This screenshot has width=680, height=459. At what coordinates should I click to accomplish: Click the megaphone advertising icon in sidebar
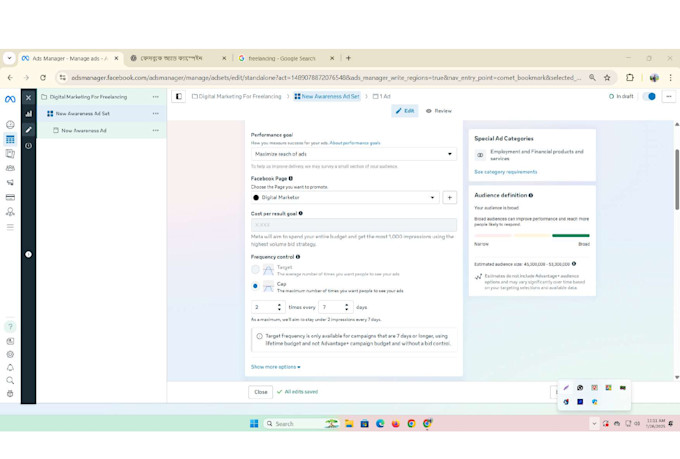click(10, 183)
